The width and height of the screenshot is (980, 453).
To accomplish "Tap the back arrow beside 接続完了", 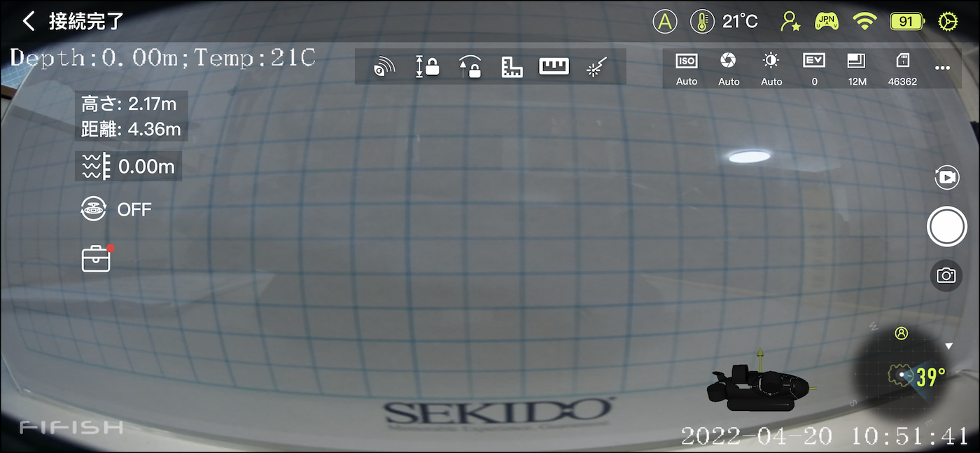I will (x=28, y=21).
